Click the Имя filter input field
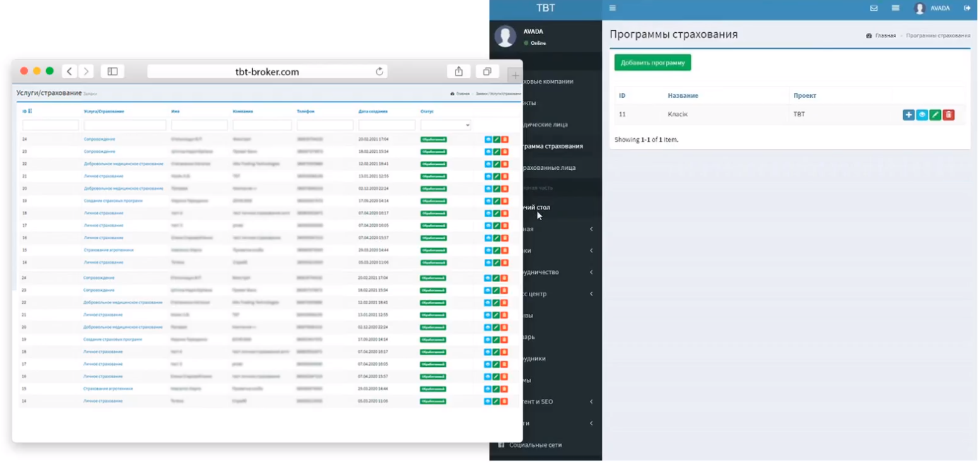Screen dimensions: 980x464 coord(199,125)
